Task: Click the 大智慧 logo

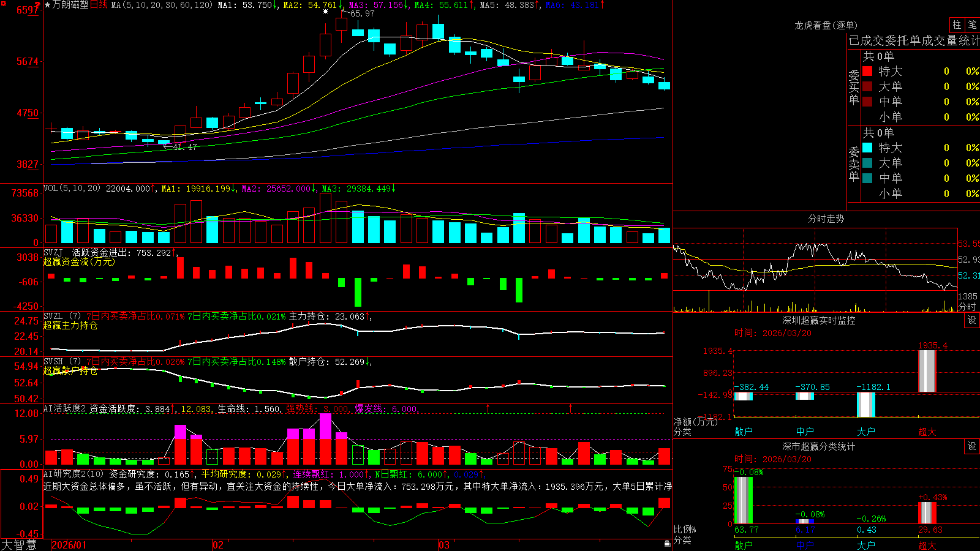Action: click(x=19, y=545)
